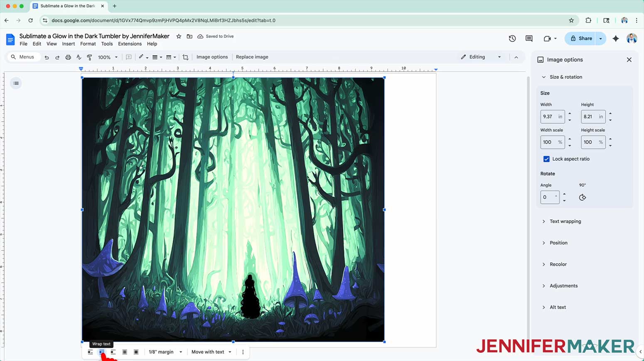Viewport: 644px width, 361px height.
Task: Increase Width using up stepper
Action: point(570,113)
